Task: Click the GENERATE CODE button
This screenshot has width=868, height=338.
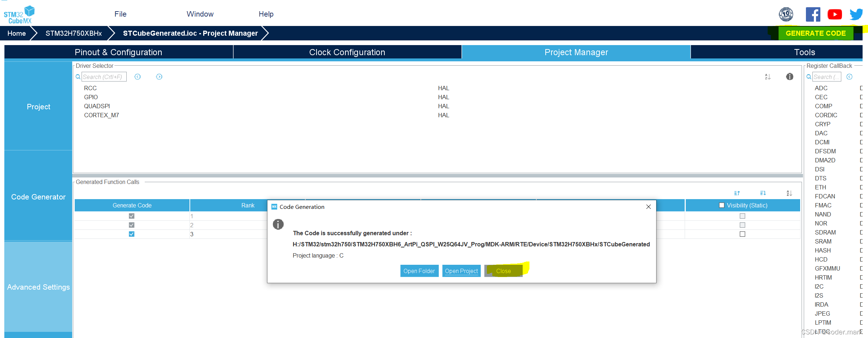Action: [816, 33]
